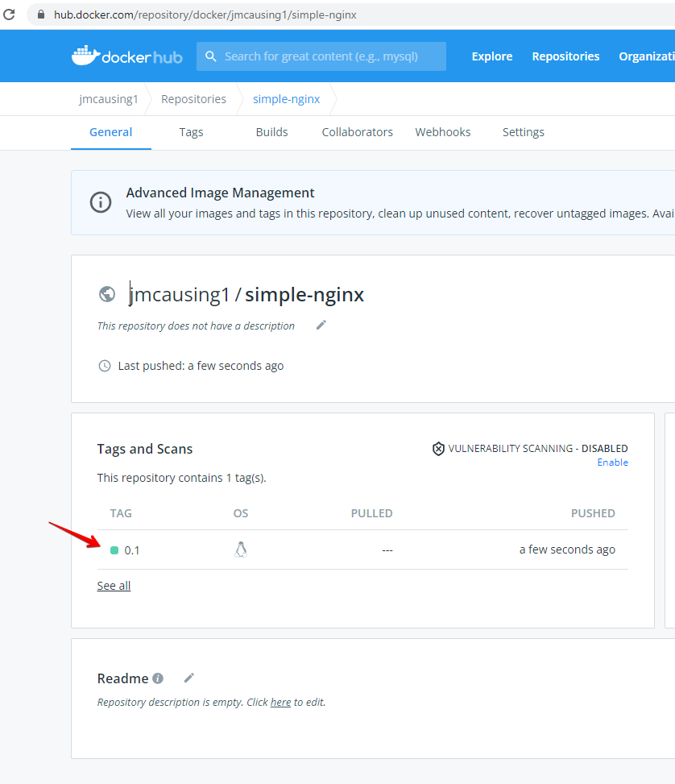Click the padlock icon in address bar
The image size is (675, 784).
click(41, 15)
